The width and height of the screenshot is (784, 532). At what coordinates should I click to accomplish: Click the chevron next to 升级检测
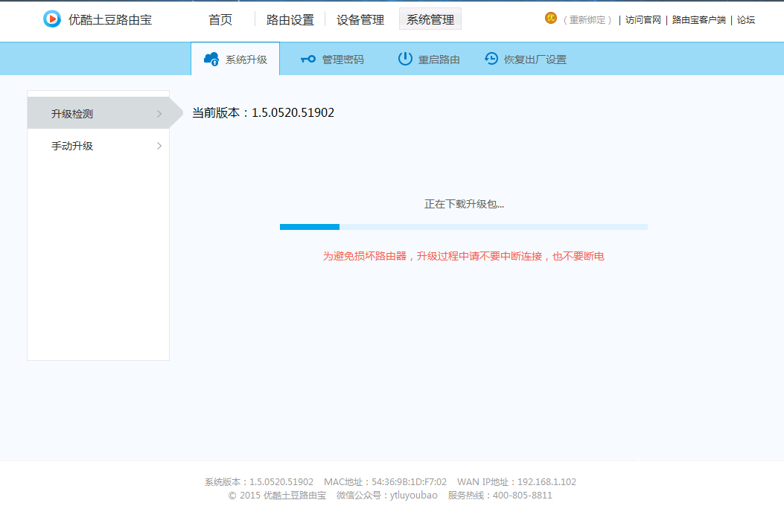pyautogui.click(x=159, y=114)
